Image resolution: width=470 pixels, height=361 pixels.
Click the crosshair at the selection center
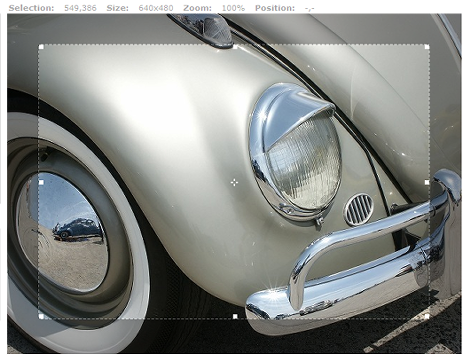(x=234, y=182)
